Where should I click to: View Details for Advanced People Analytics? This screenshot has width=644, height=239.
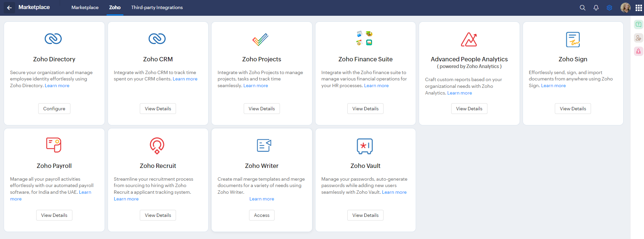[x=469, y=109]
